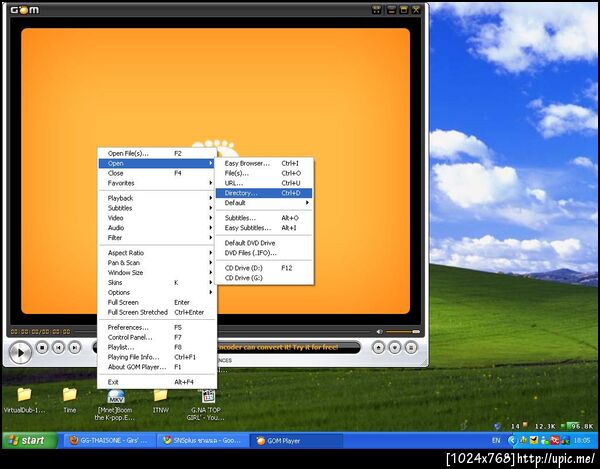Select Default DVD Drive item
600x469 pixels.
(x=264, y=243)
